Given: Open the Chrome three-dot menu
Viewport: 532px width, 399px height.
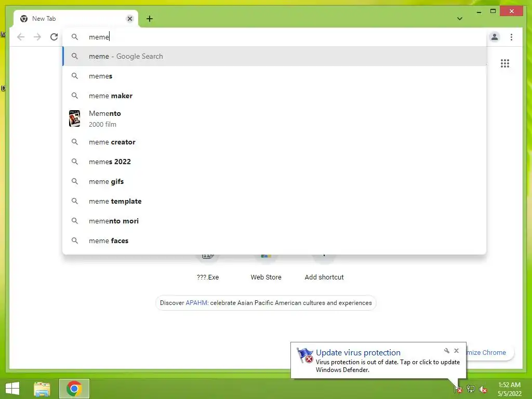Looking at the screenshot, I should click(511, 37).
